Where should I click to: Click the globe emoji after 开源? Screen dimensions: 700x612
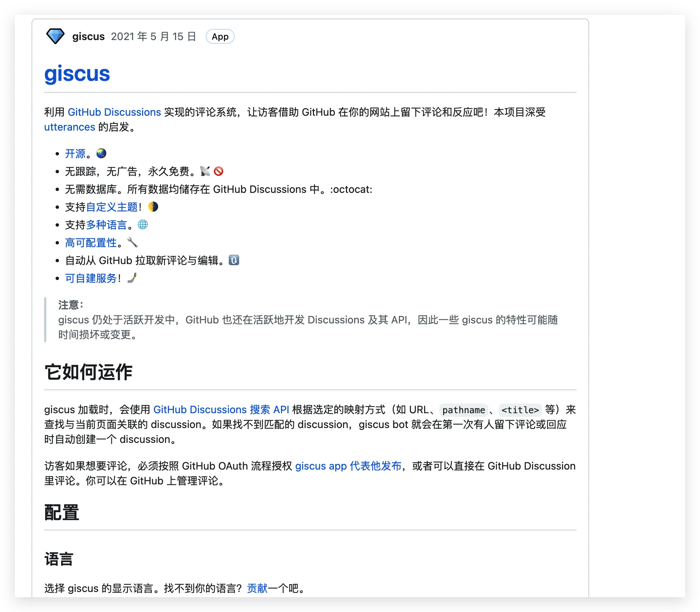(101, 153)
